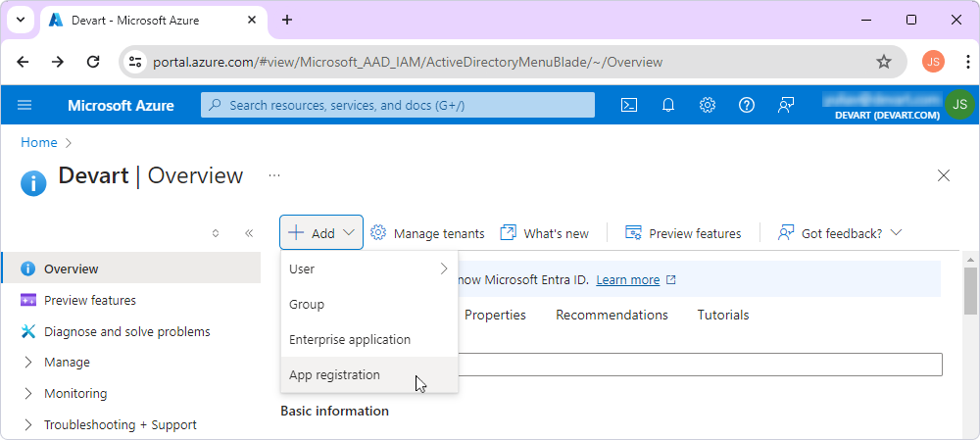Select Overview in the left menu
This screenshot has width=980, height=440.
131,269
